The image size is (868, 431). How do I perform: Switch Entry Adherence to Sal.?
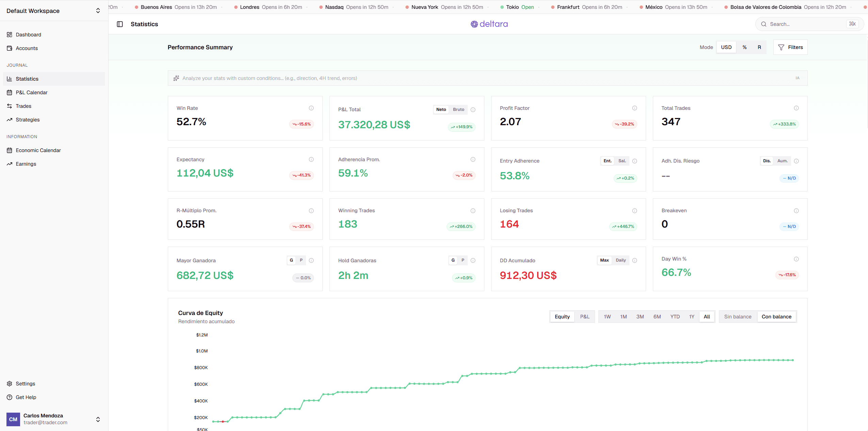pos(622,161)
